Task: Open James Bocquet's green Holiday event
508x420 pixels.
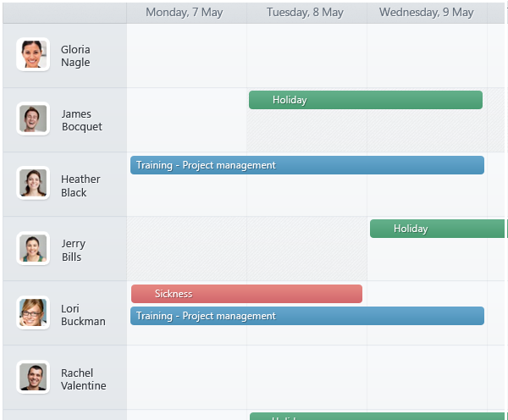Action: pos(365,100)
